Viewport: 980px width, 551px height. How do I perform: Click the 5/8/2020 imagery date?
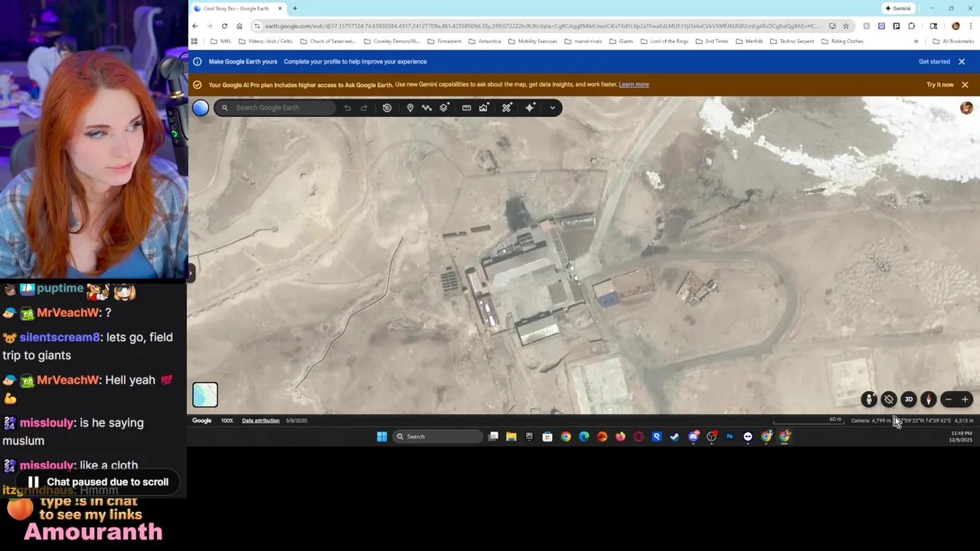pos(296,420)
